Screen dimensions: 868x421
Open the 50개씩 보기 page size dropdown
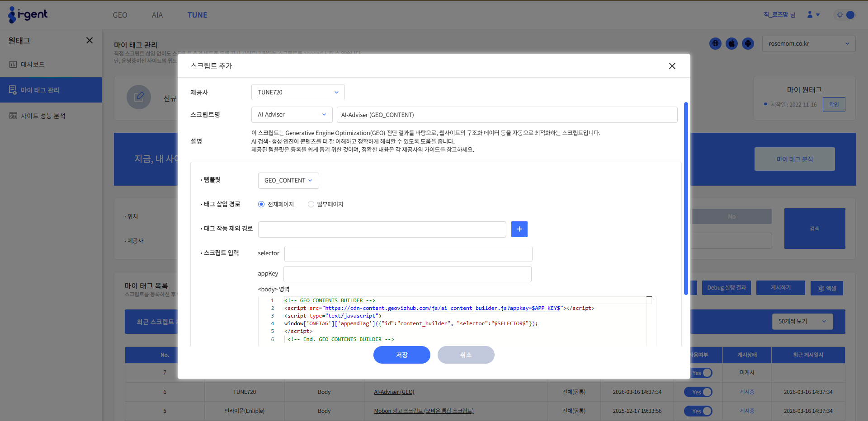pyautogui.click(x=802, y=322)
